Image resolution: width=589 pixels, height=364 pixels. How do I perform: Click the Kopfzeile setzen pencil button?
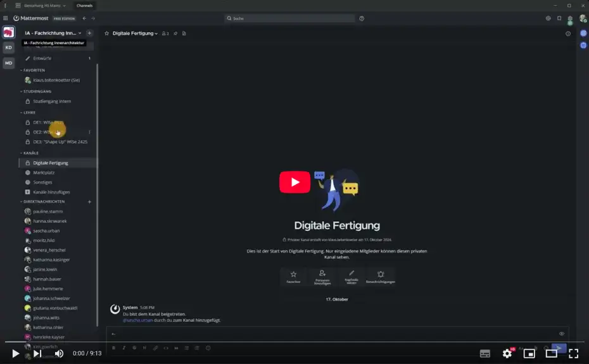351,277
